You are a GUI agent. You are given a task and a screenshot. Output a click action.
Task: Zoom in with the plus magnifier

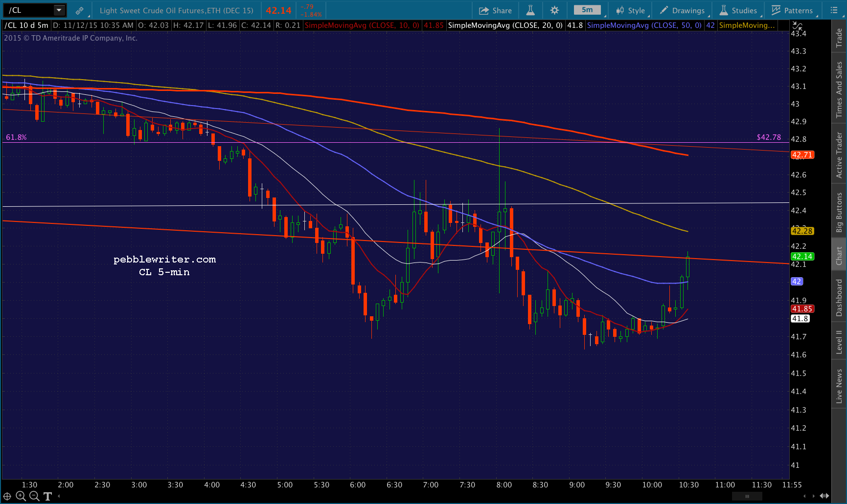tap(21, 496)
